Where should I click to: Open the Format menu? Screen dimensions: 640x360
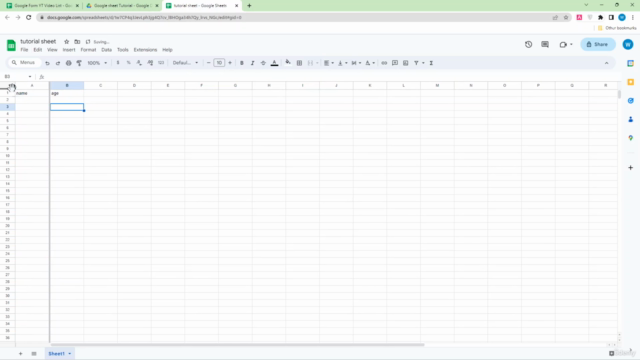(88, 50)
